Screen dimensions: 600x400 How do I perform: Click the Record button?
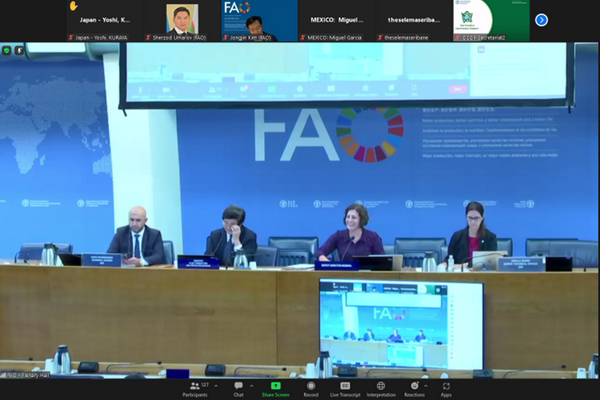[311, 389]
